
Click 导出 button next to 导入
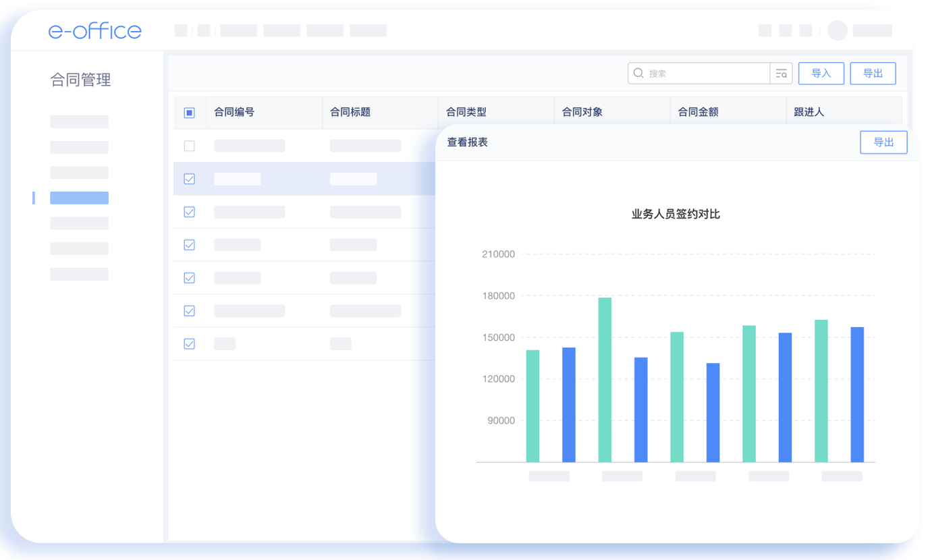click(873, 74)
